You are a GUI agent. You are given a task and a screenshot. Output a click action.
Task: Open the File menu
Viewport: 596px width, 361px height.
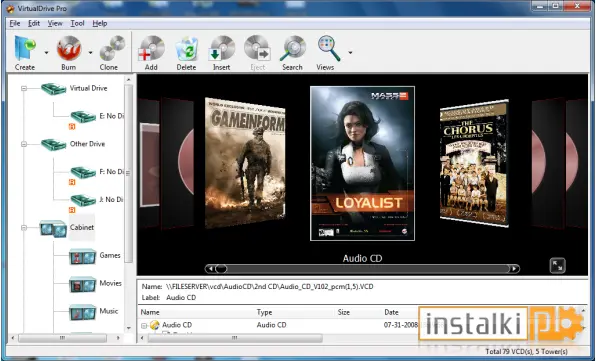pyautogui.click(x=15, y=24)
